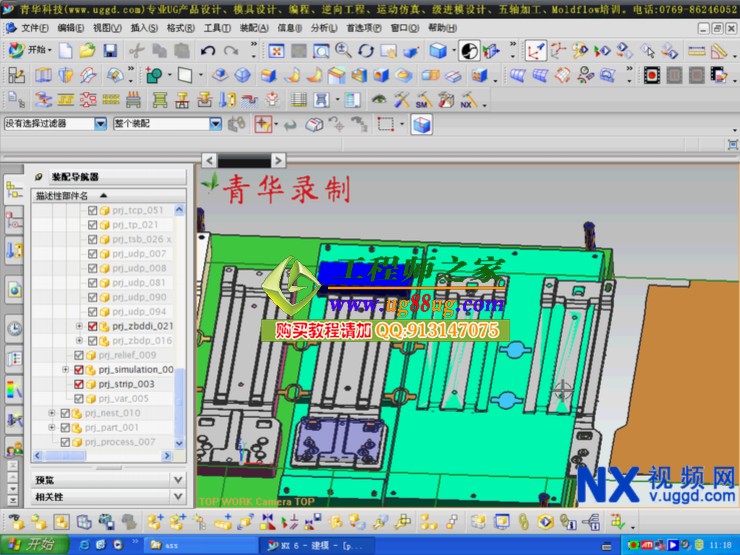The width and height of the screenshot is (740, 555).
Task: Click the Save icon in the toolbar
Action: [x=110, y=50]
